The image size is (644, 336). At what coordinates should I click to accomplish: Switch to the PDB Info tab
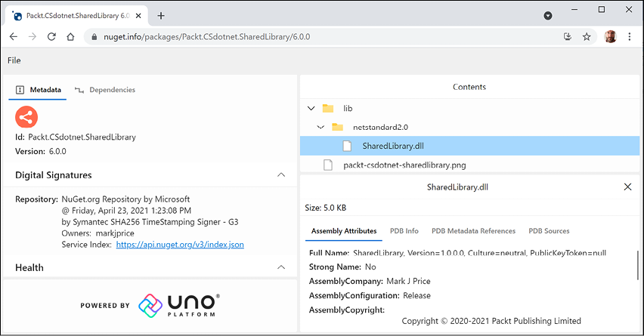coord(404,231)
